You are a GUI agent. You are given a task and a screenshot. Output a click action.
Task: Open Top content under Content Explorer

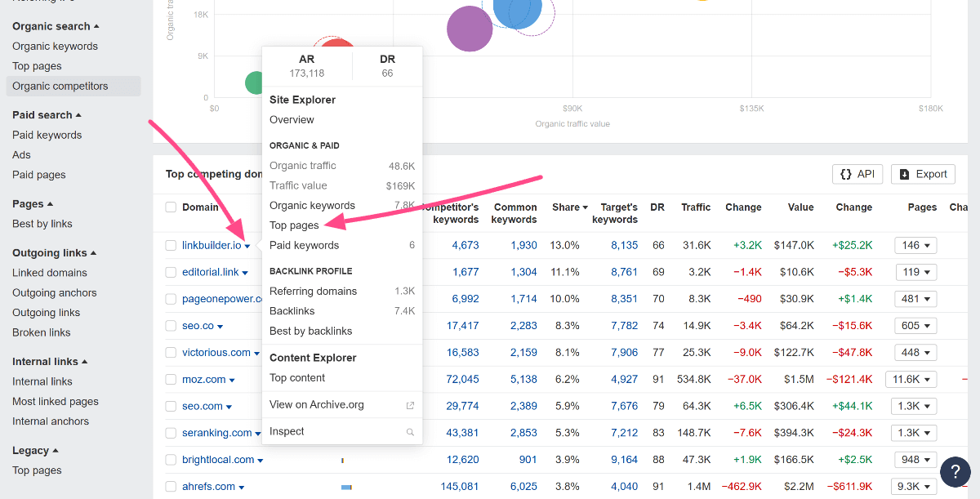coord(297,378)
